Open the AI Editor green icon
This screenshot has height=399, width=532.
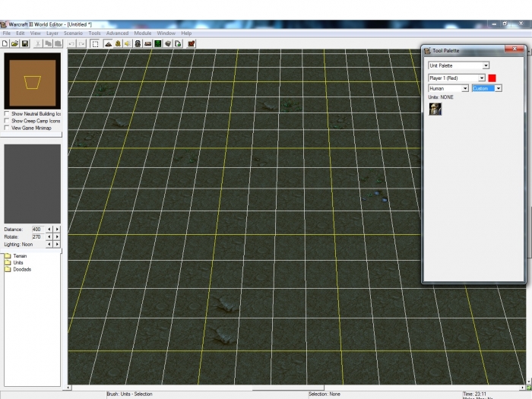pos(158,44)
